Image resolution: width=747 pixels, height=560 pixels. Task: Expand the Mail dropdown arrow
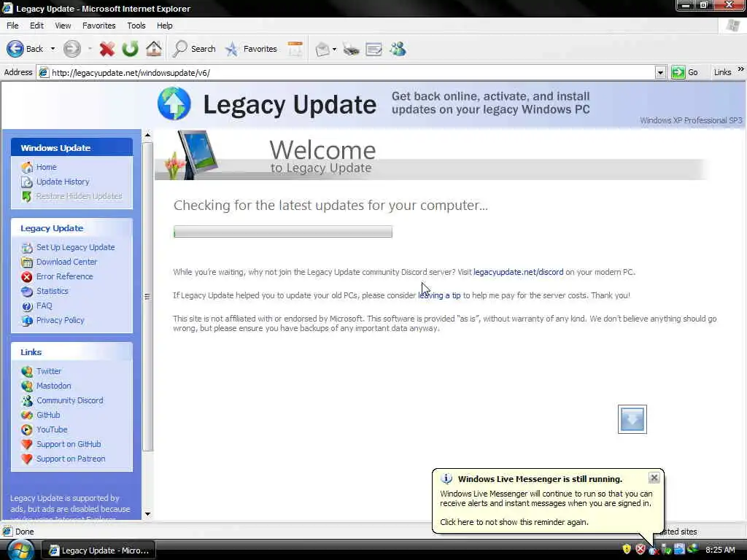334,49
